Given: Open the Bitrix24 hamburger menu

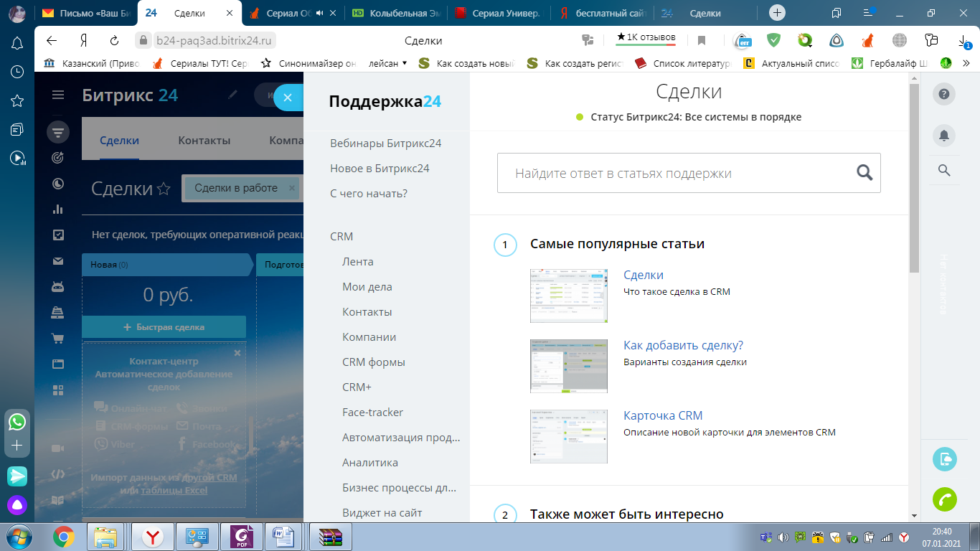Looking at the screenshot, I should 58,95.
